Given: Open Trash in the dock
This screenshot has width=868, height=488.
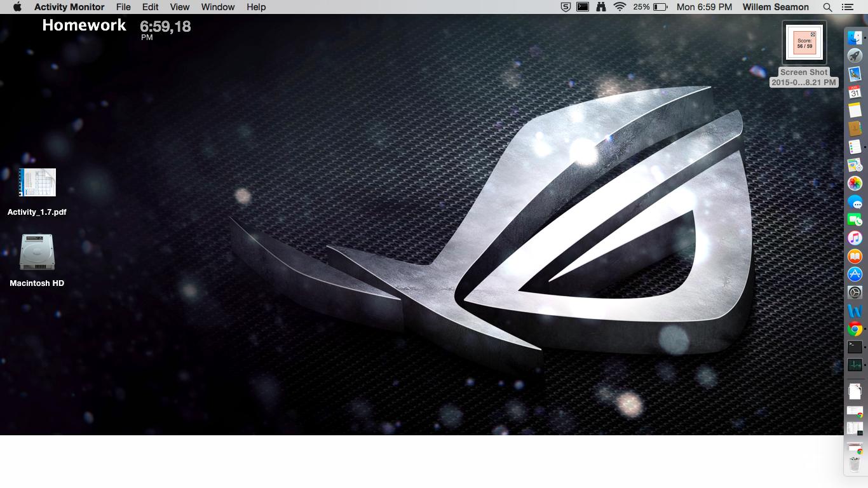Looking at the screenshot, I should point(855,464).
